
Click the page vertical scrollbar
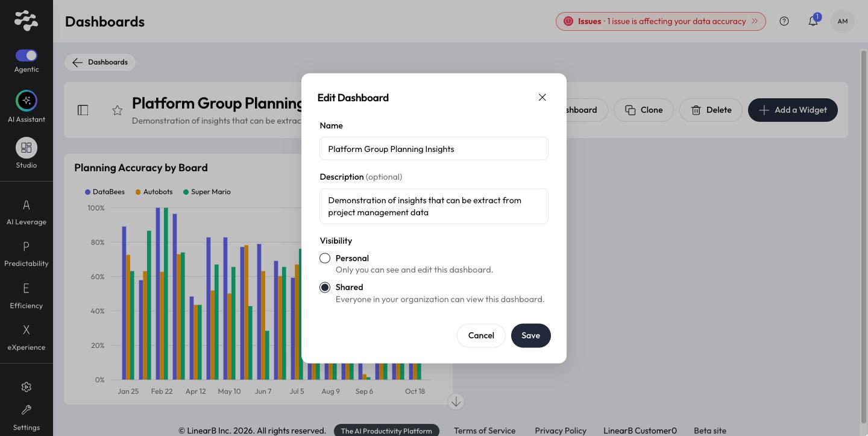click(863, 236)
